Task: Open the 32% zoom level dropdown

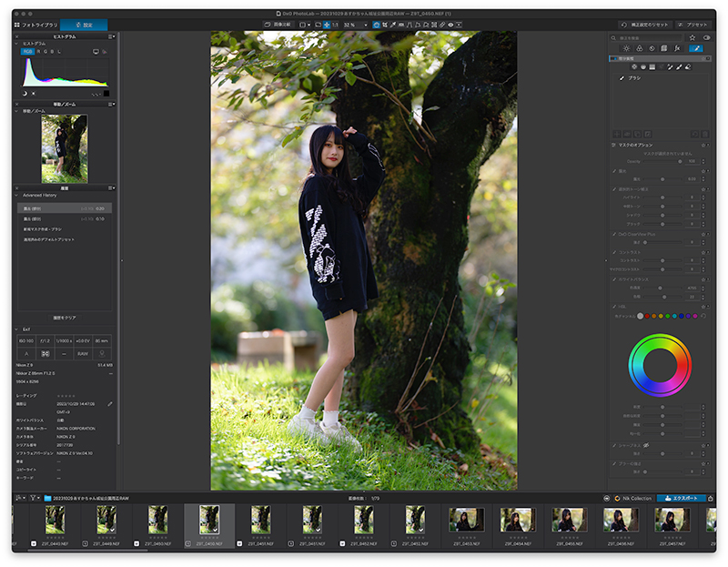Action: pos(356,25)
